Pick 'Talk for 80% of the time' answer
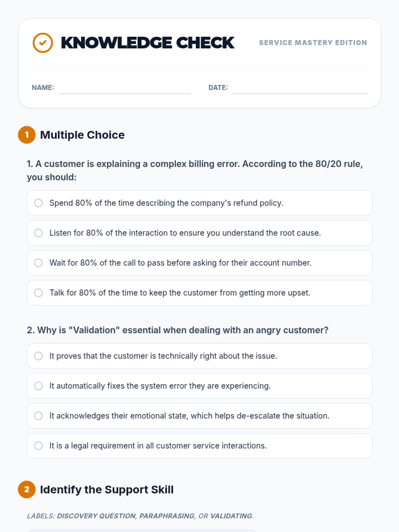The image size is (399, 532). [x=39, y=293]
